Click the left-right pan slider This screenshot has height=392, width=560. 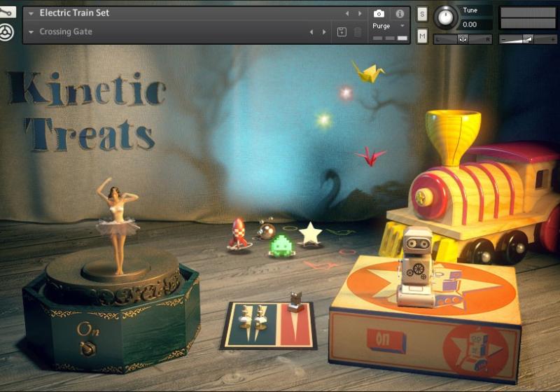(463, 39)
